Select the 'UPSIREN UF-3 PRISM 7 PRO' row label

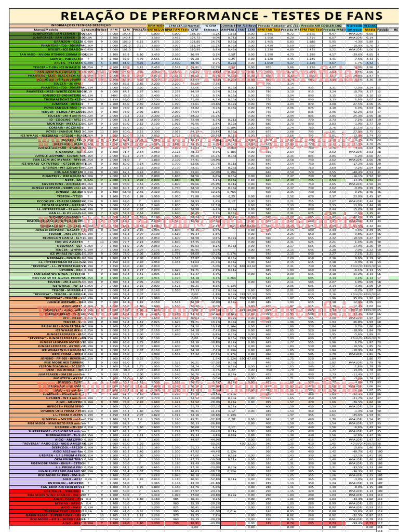pyautogui.click(x=62, y=410)
